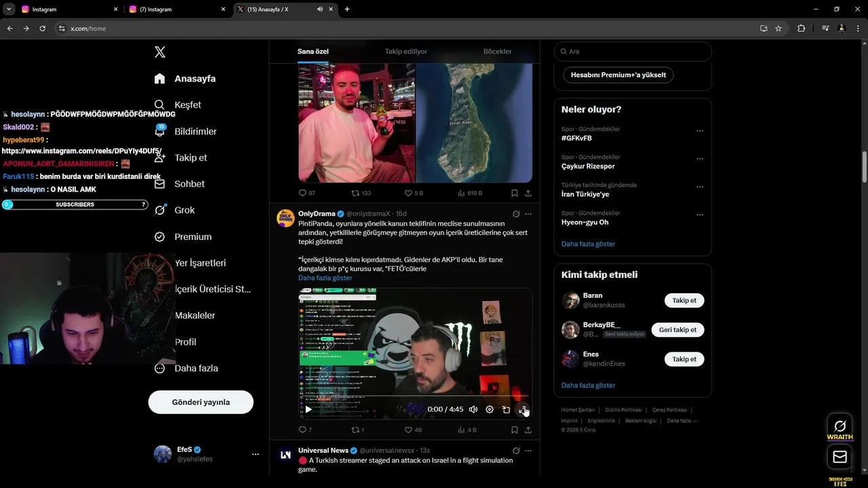
Task: Open Çaykur Rizespor trend options menu
Action: pos(700,159)
